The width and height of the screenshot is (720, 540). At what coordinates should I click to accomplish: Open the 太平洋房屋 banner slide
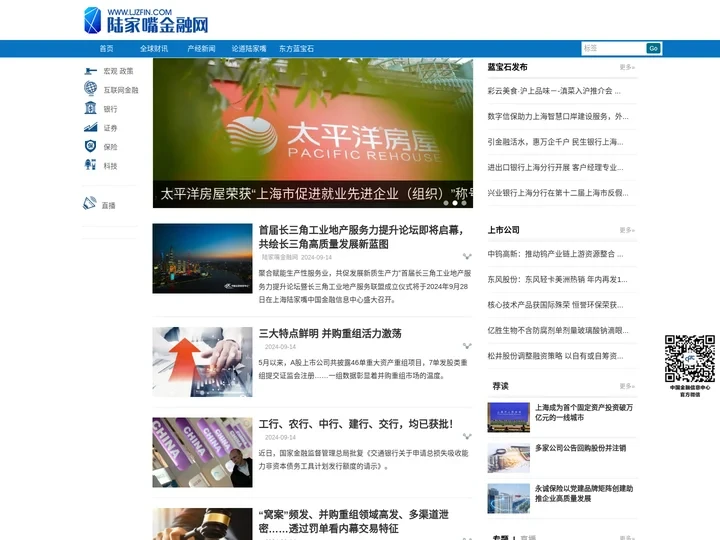click(313, 133)
